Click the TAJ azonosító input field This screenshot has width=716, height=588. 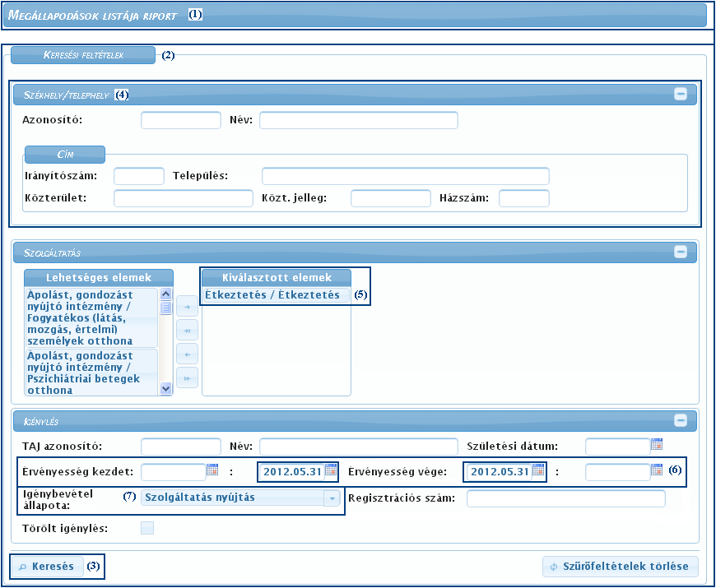181,447
